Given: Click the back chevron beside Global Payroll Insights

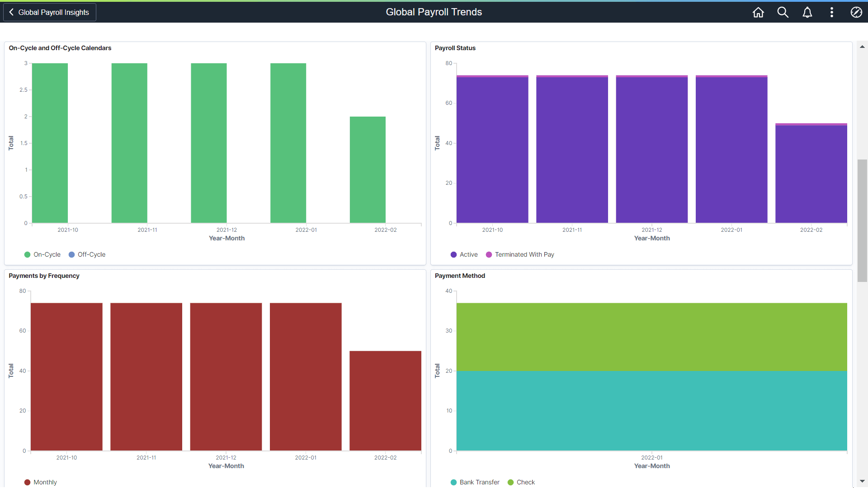Looking at the screenshot, I should point(11,12).
